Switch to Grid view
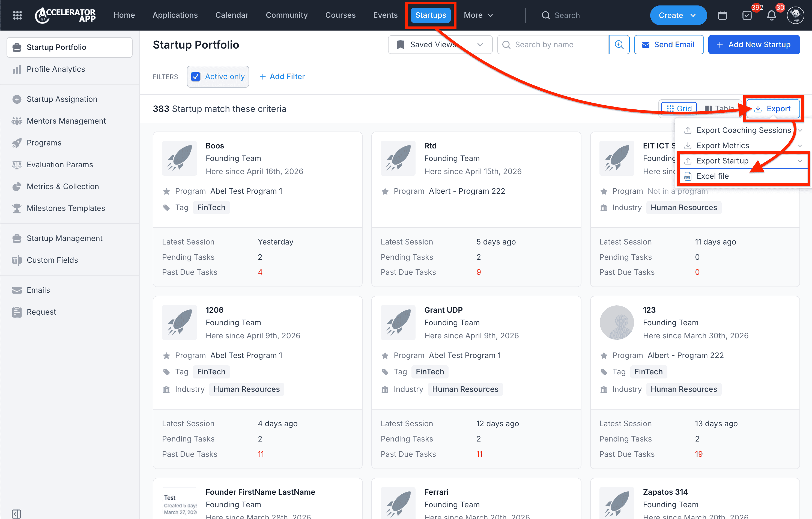 tap(679, 109)
